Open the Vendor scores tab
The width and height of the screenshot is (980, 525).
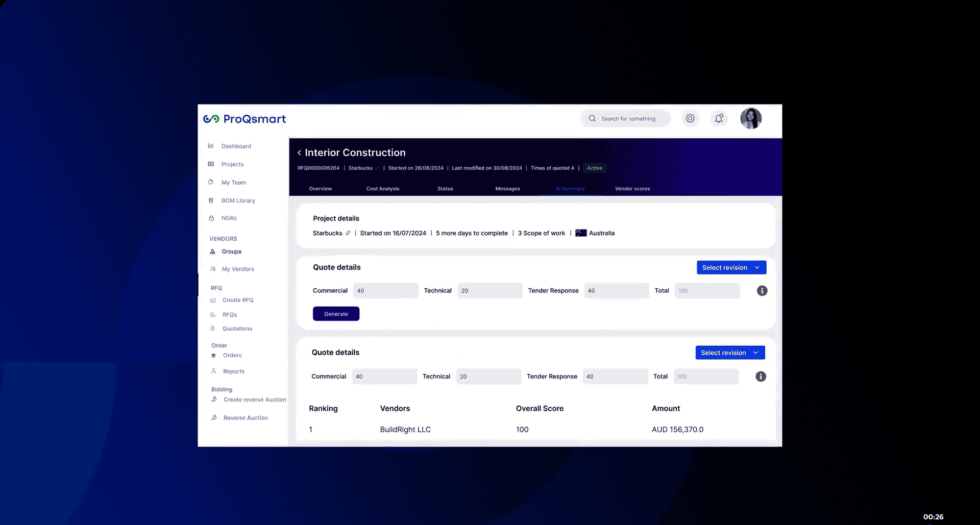(632, 188)
